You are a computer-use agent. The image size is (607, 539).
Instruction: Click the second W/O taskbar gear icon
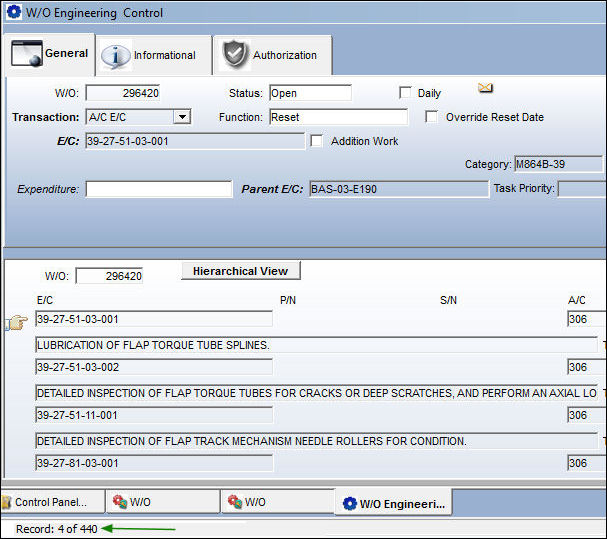[x=235, y=502]
